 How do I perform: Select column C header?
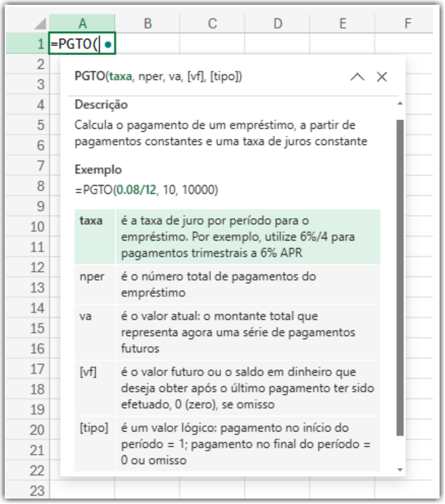coord(213,24)
